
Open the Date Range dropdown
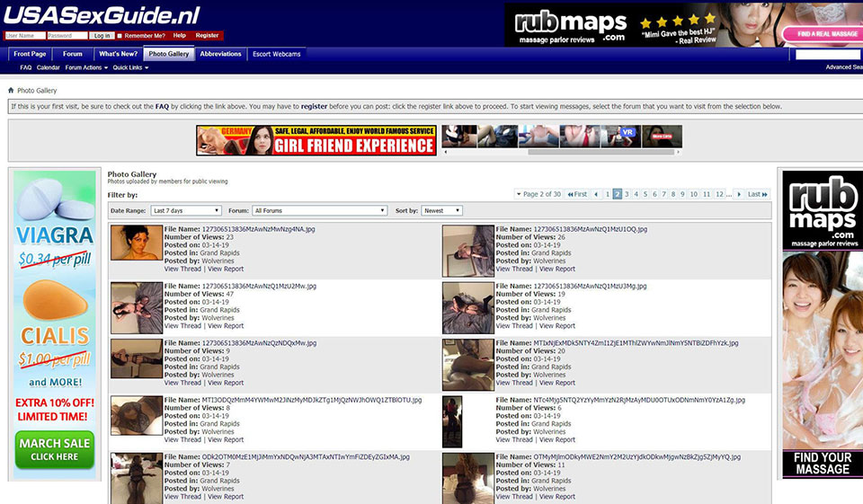(185, 211)
